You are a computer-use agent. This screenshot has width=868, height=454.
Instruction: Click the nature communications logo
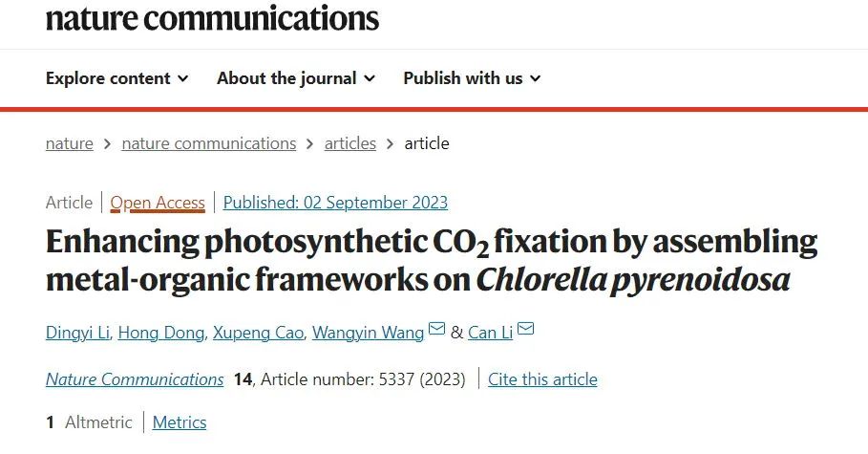coord(212,17)
